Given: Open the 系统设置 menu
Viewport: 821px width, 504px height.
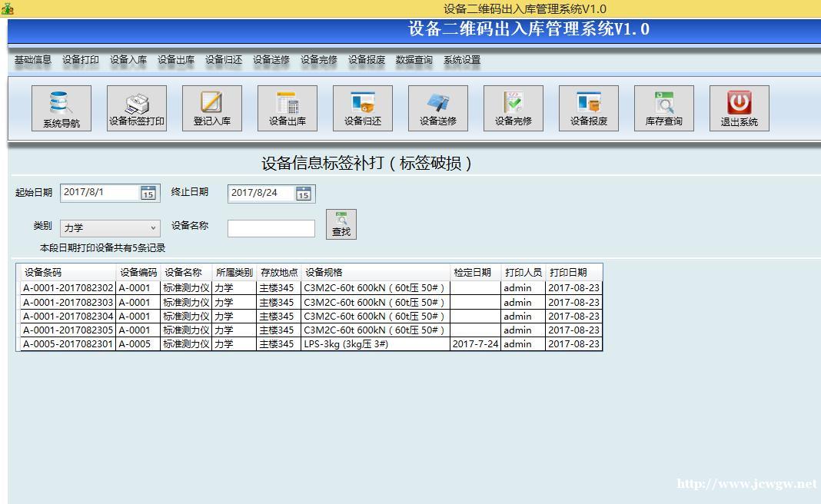Looking at the screenshot, I should [x=461, y=60].
